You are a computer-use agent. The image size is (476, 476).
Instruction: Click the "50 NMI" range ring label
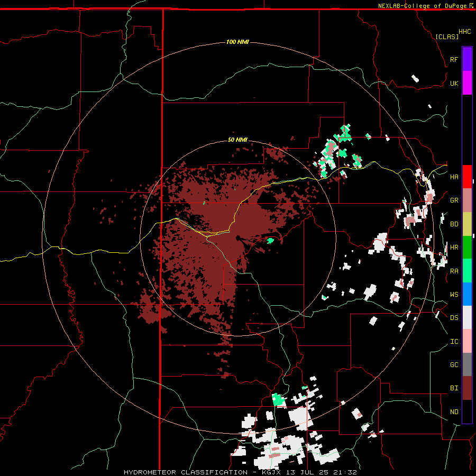click(237, 140)
